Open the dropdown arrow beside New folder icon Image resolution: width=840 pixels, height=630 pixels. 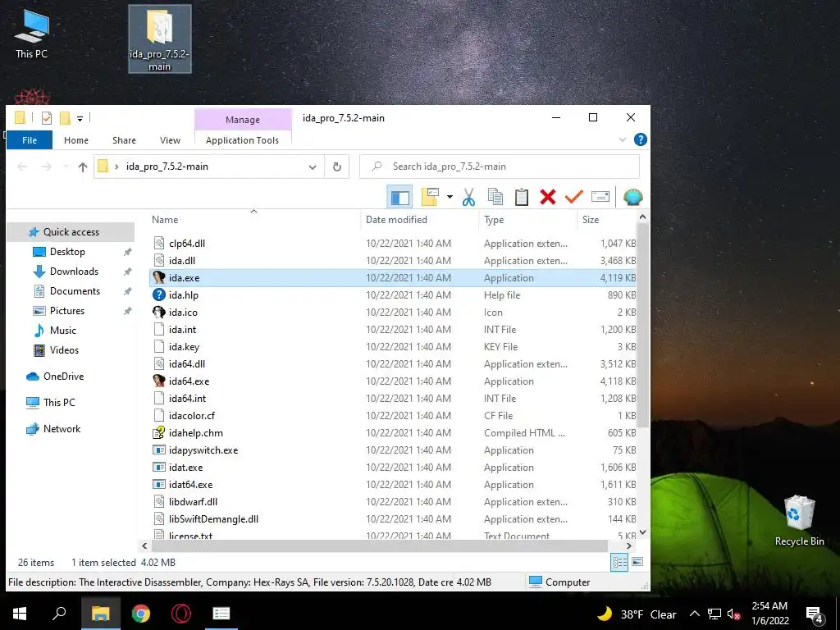pos(450,197)
